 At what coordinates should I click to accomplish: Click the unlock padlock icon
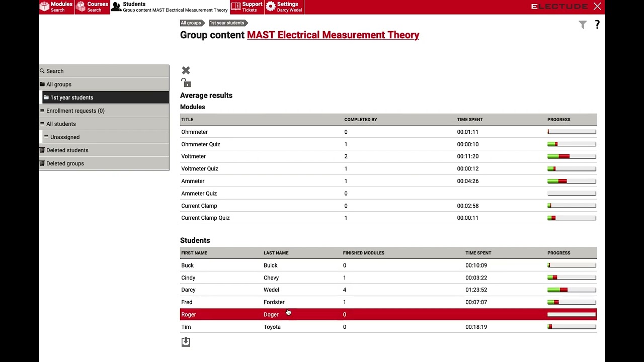(186, 83)
